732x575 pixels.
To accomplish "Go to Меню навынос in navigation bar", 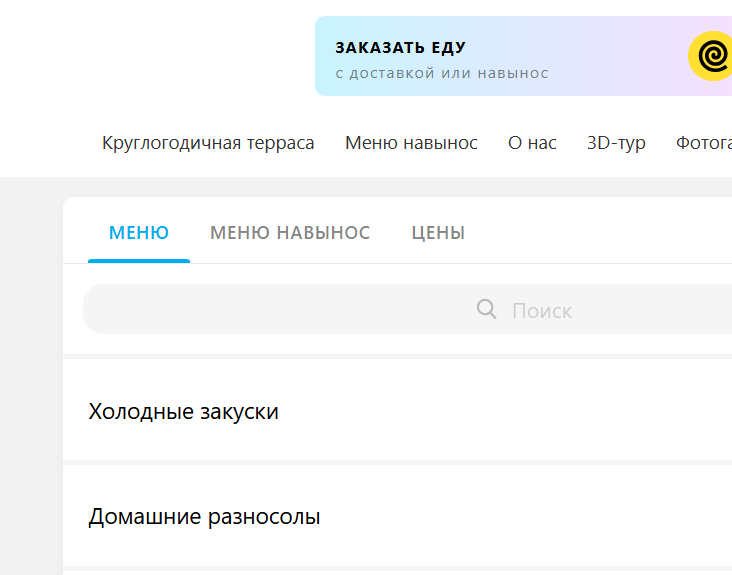I will [411, 143].
